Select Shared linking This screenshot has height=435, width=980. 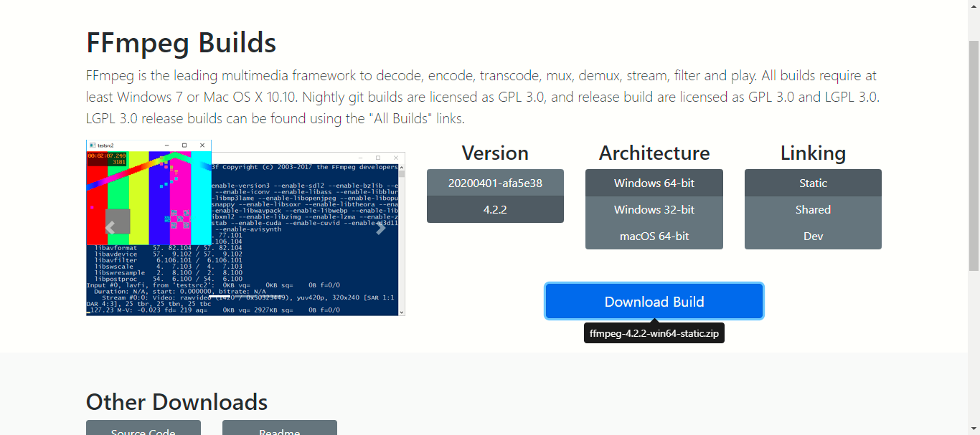point(813,209)
